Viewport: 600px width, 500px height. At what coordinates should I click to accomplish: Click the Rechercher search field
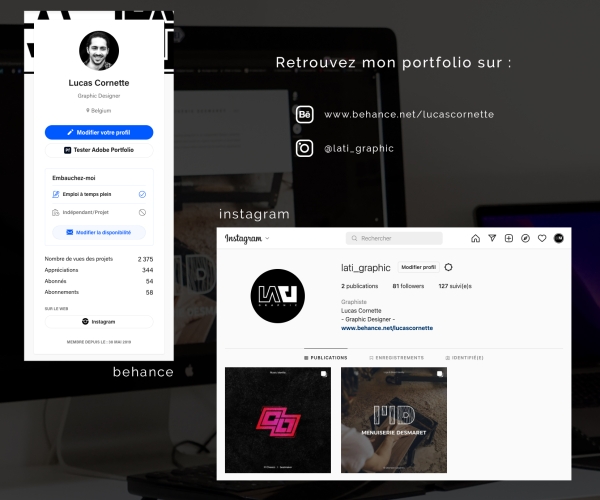pos(394,238)
